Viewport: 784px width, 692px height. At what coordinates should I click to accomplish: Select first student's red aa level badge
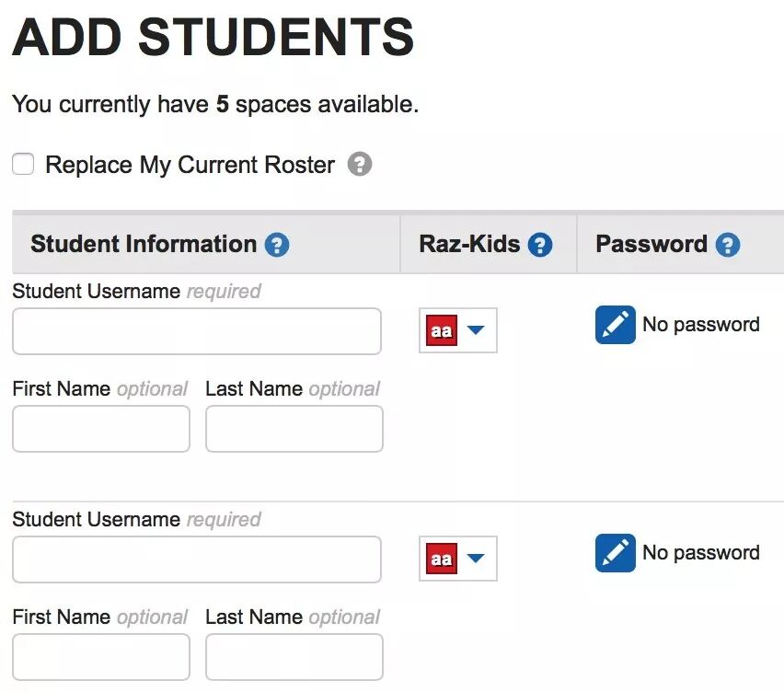click(x=442, y=330)
